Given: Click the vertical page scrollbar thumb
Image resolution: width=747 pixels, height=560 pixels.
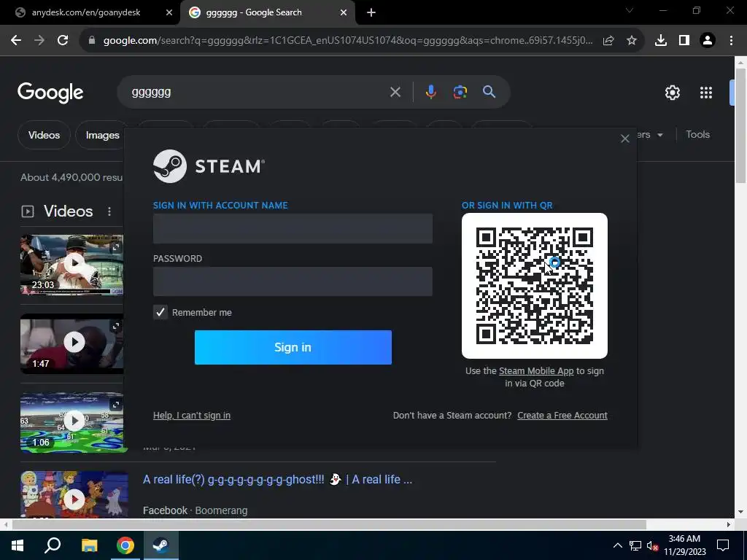Looking at the screenshot, I should click(740, 125).
